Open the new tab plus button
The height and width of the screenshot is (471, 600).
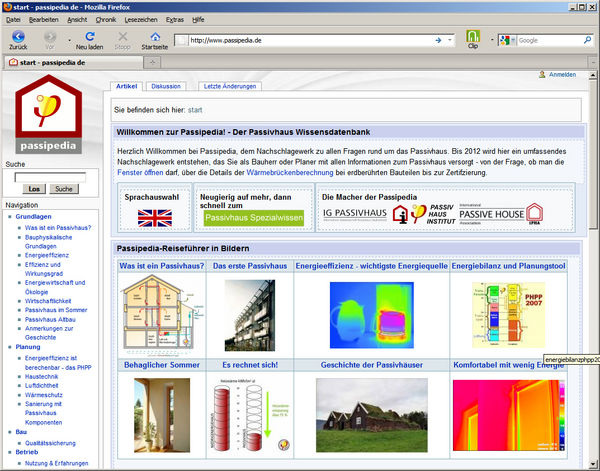click(151, 61)
